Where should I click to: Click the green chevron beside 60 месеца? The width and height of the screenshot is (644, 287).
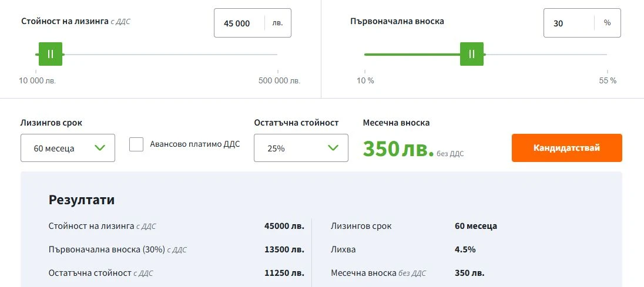pos(99,148)
